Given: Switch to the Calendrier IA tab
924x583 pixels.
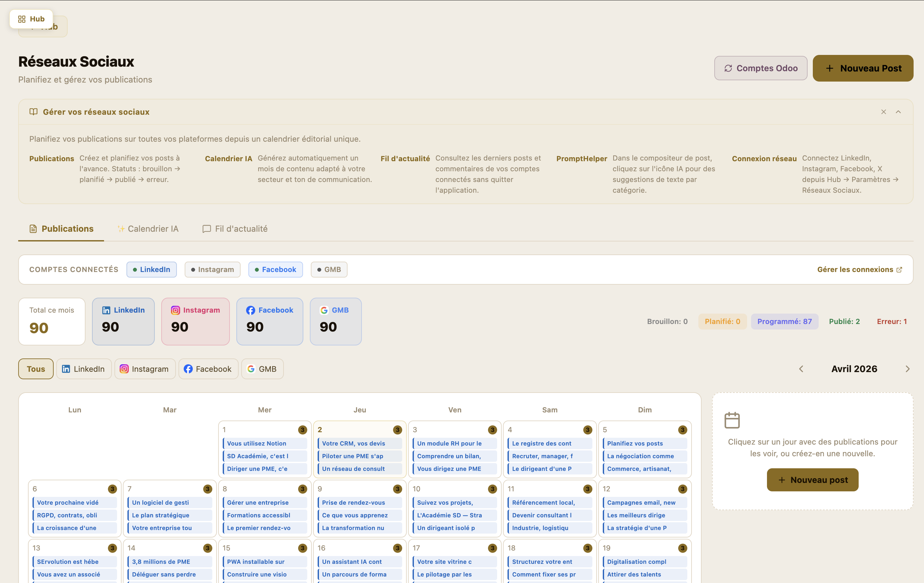Looking at the screenshot, I should click(148, 228).
